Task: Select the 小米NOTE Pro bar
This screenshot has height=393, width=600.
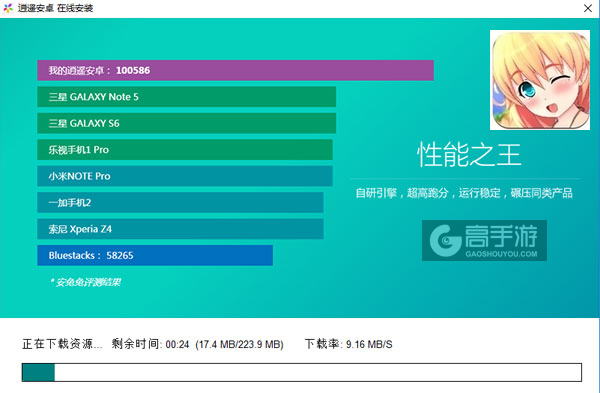Action: point(185,176)
